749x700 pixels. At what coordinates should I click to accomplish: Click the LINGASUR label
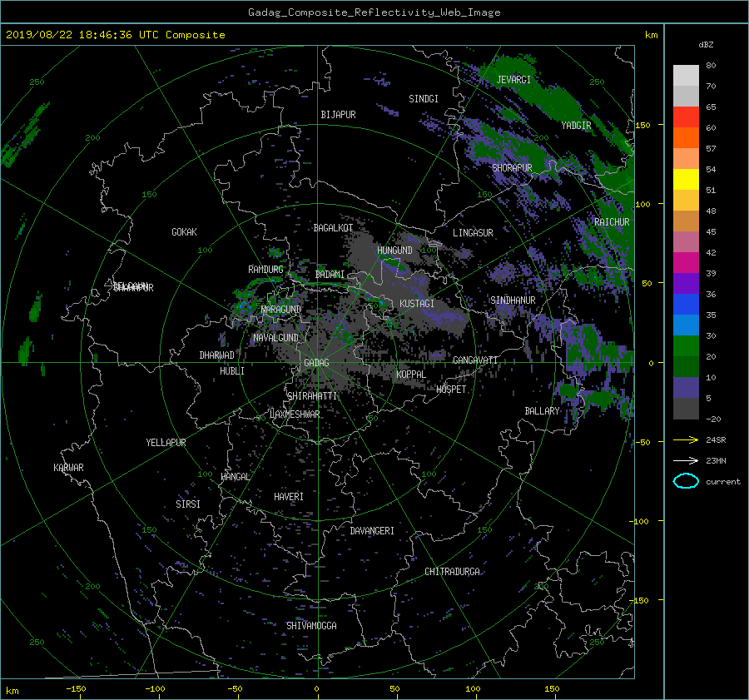[473, 233]
